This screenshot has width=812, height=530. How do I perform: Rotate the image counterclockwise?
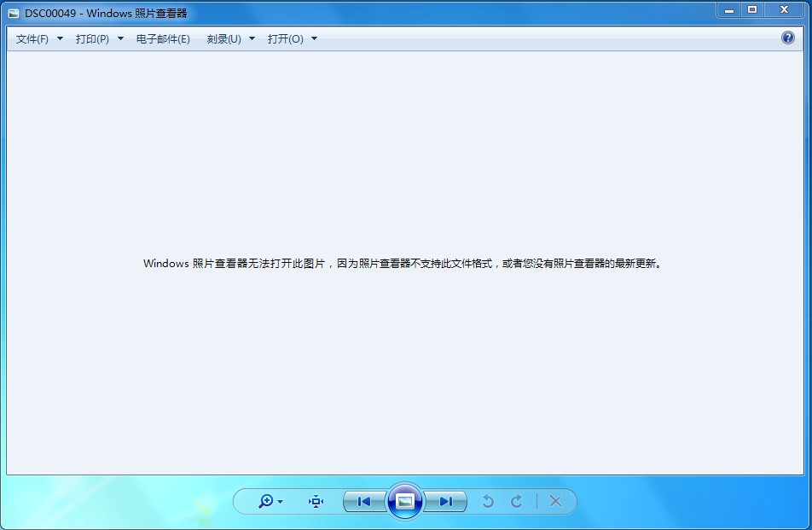(x=488, y=502)
